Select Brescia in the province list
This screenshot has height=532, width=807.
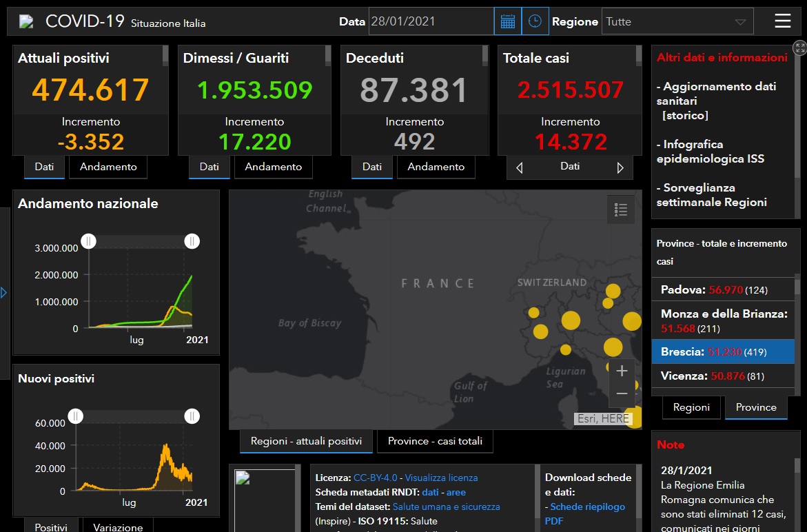point(722,351)
